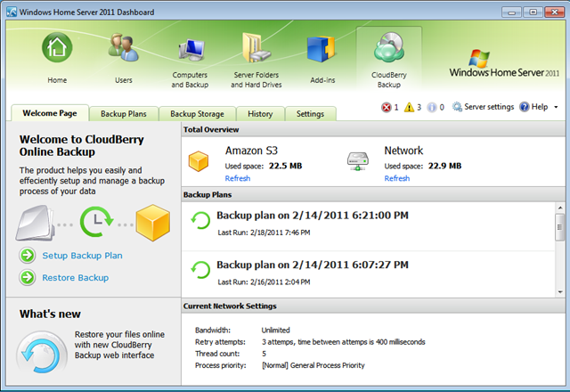Viewport: 570px width, 392px height.
Task: Click Last Run: 2/18/2011 7:46 PM
Action: (264, 233)
